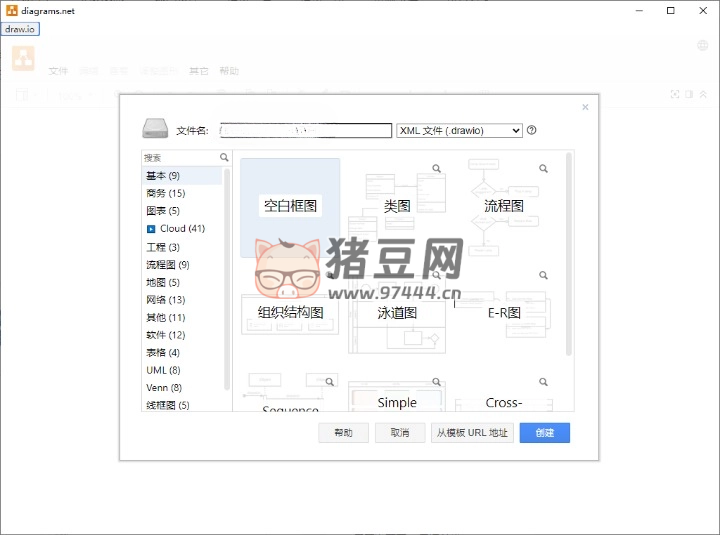Click the magnifier preview icon on 类图 template
Image resolution: width=720 pixels, height=535 pixels.
click(437, 169)
